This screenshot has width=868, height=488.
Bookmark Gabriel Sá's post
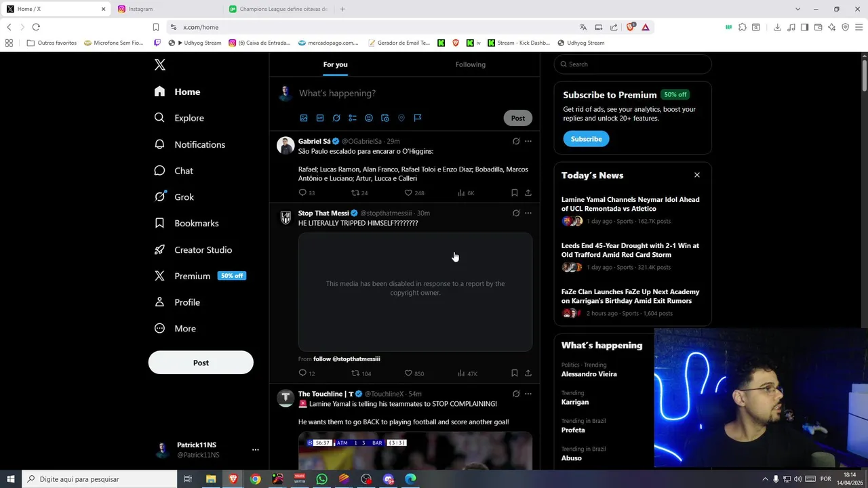pyautogui.click(x=515, y=192)
